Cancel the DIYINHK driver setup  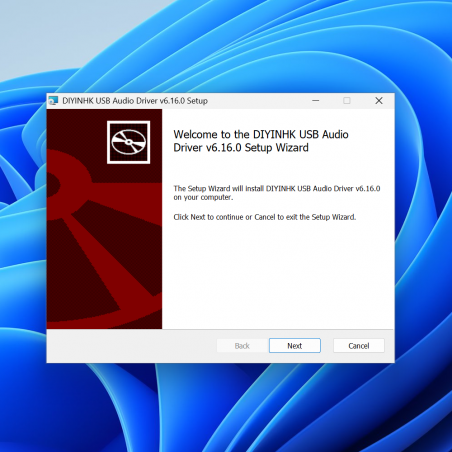point(359,346)
